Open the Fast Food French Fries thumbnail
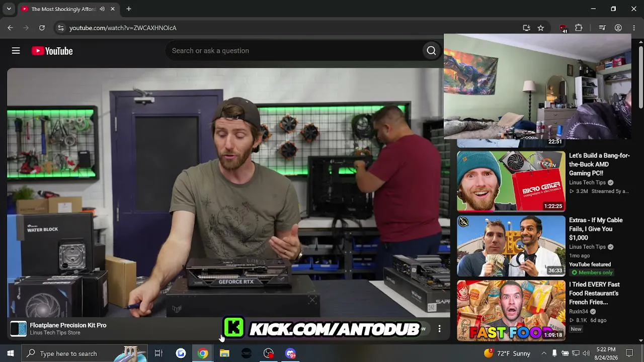This screenshot has width=644, height=362. [511, 310]
